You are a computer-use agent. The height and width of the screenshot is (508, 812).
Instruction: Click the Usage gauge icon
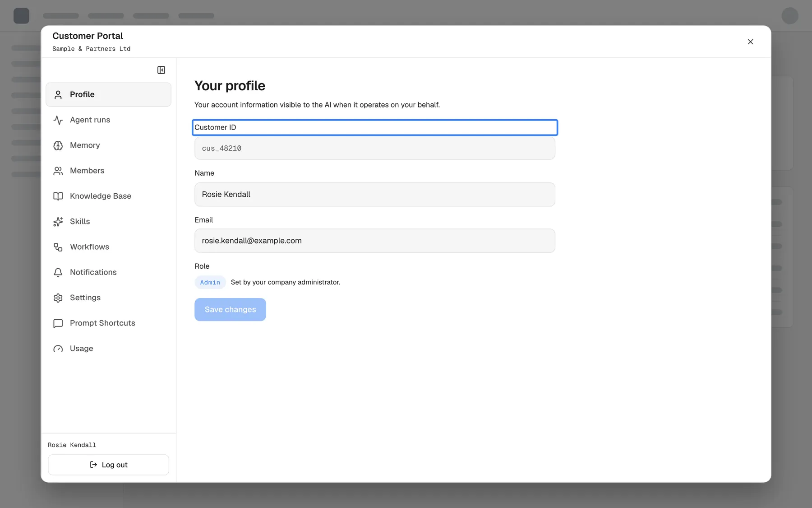58,349
